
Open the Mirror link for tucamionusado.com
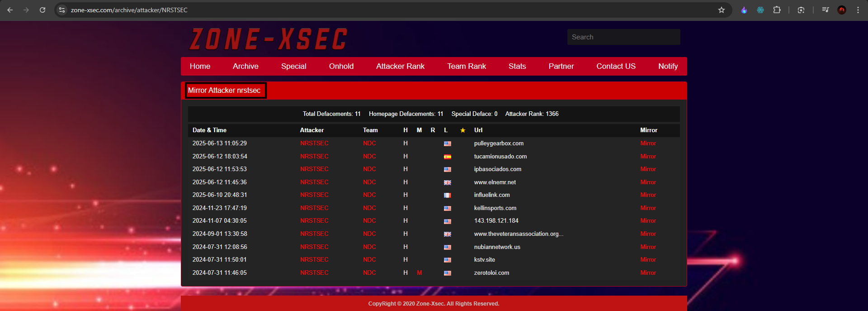[x=648, y=156]
